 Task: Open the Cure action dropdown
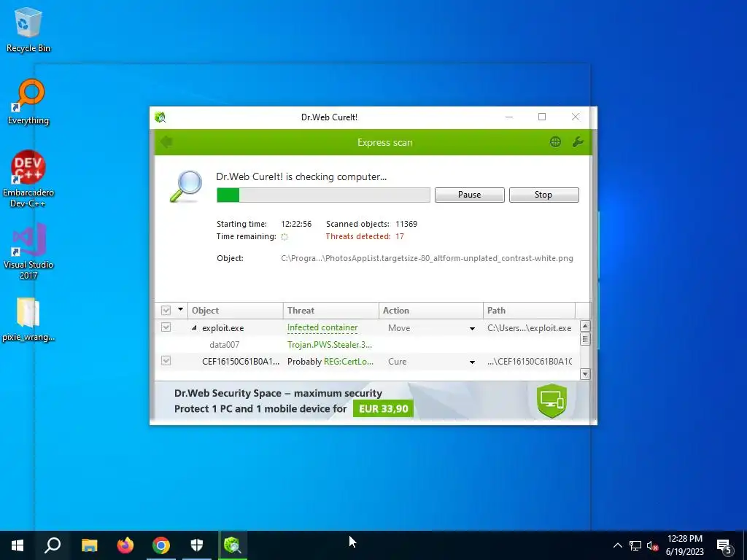tap(472, 362)
